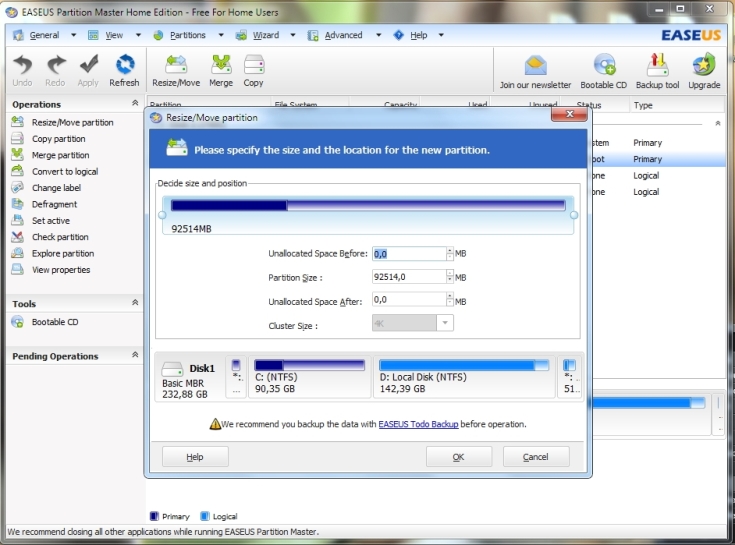Select Resize/Move partition in Operations

(x=72, y=122)
